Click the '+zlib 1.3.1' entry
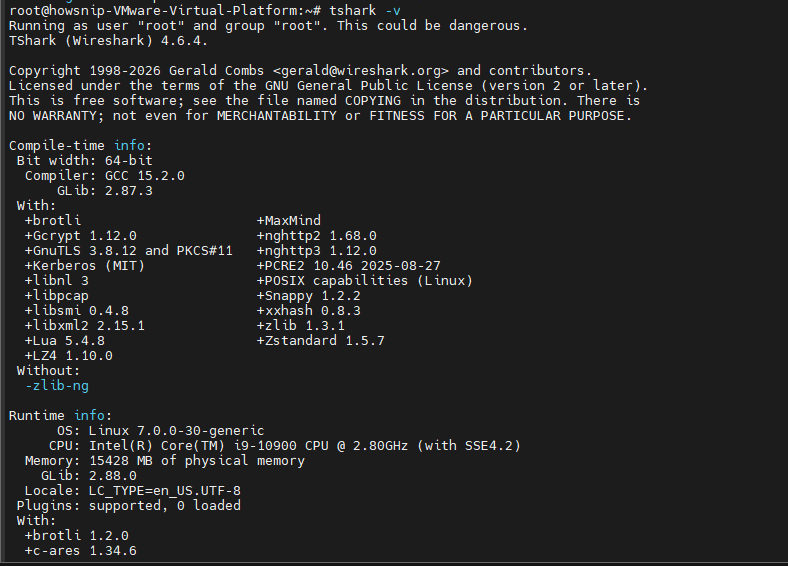The width and height of the screenshot is (788, 566). [x=301, y=326]
